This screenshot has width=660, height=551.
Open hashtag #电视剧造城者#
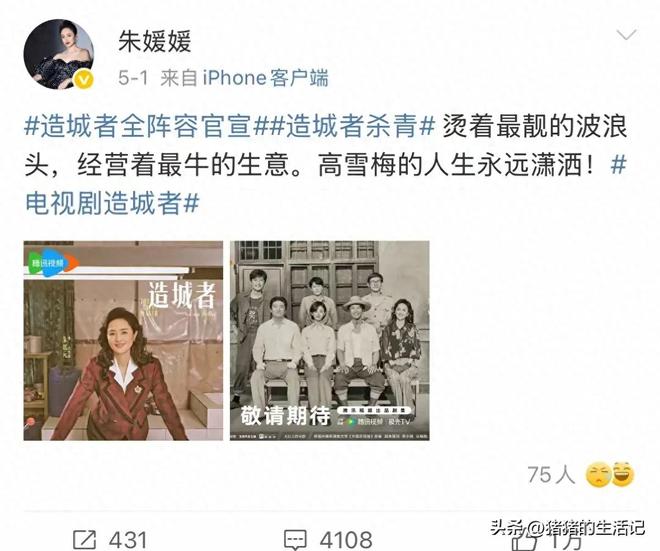click(x=112, y=203)
